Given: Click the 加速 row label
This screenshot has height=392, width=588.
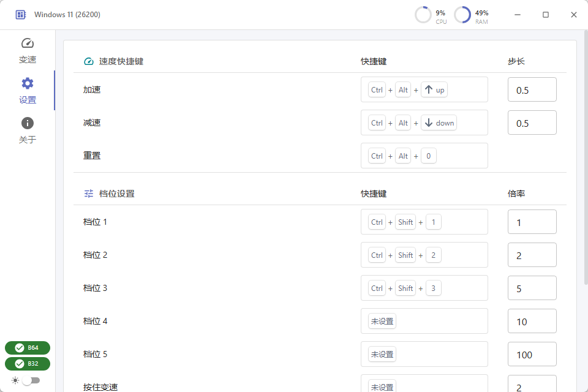Looking at the screenshot, I should point(92,89).
